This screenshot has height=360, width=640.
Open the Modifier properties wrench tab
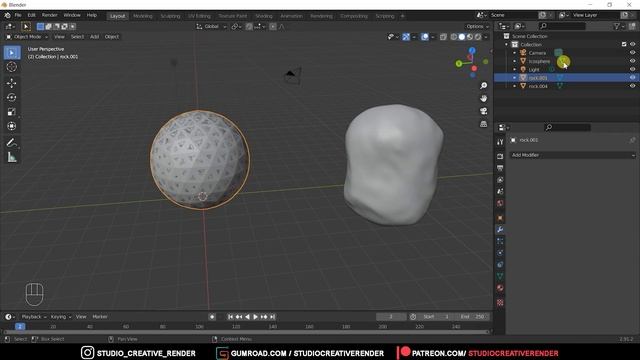click(x=500, y=229)
